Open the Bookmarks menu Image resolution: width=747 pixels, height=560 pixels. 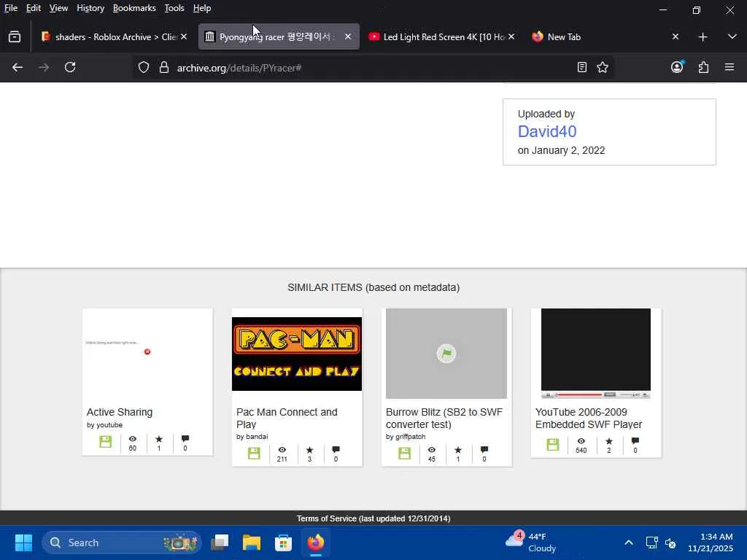click(x=134, y=8)
